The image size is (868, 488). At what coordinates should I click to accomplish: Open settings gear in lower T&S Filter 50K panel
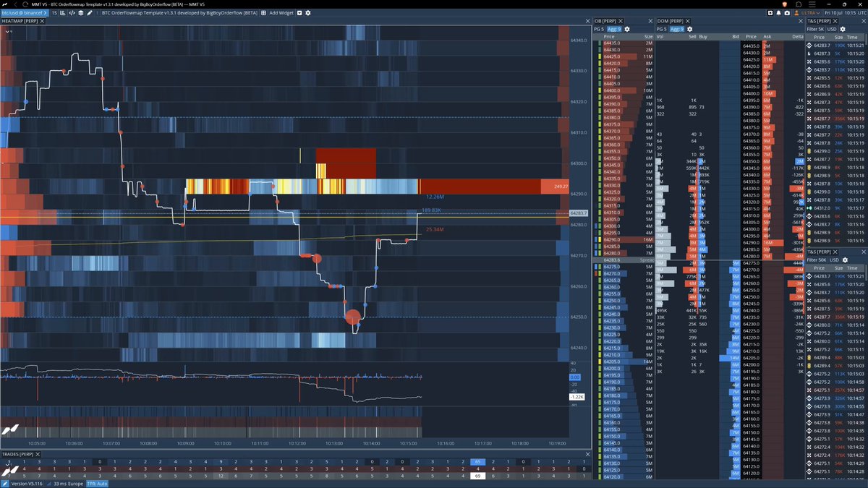pos(846,260)
